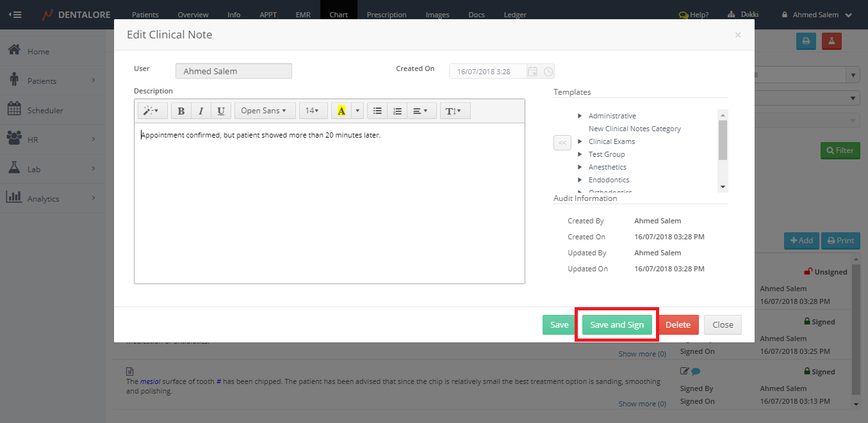Toggle underline formatting in editor toolbar
Screen dimensions: 868x423
click(221, 111)
